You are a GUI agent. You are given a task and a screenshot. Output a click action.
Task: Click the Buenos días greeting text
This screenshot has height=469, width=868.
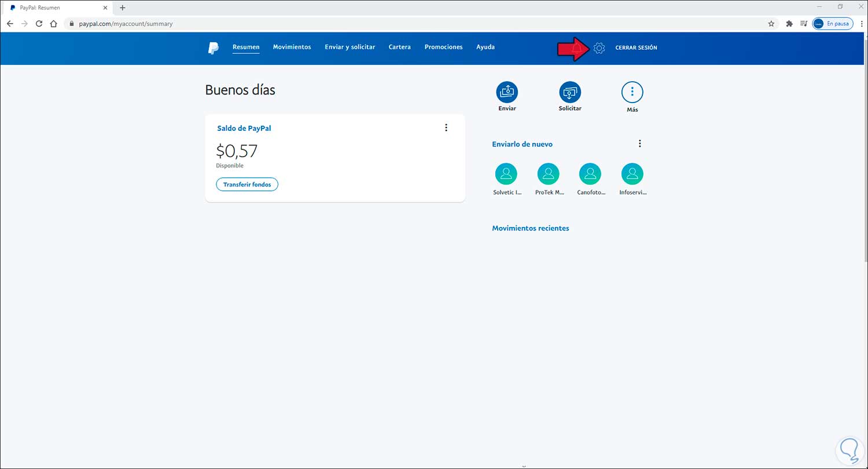(240, 90)
